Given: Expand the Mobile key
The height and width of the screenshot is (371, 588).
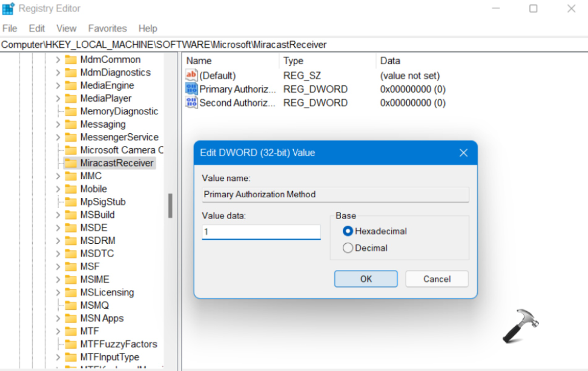Looking at the screenshot, I should tap(58, 189).
